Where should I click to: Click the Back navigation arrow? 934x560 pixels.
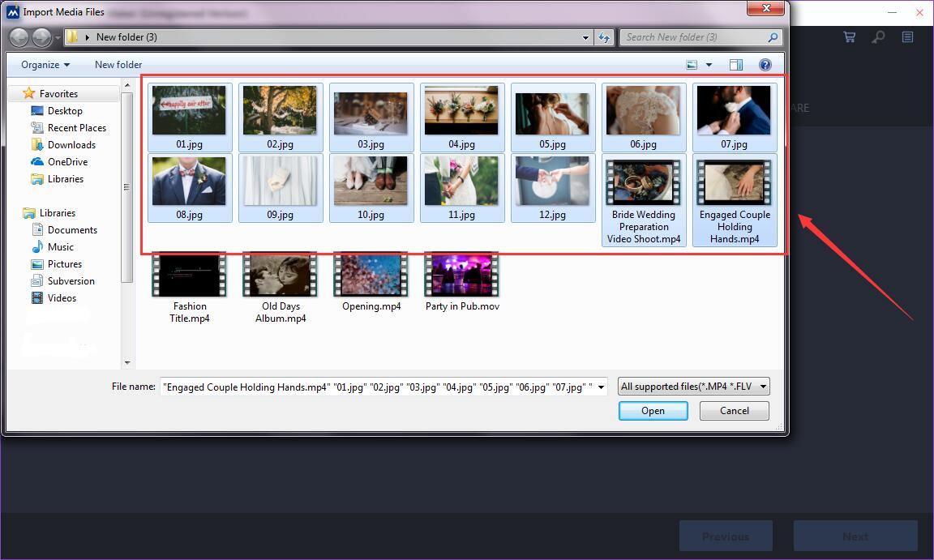tap(19, 37)
